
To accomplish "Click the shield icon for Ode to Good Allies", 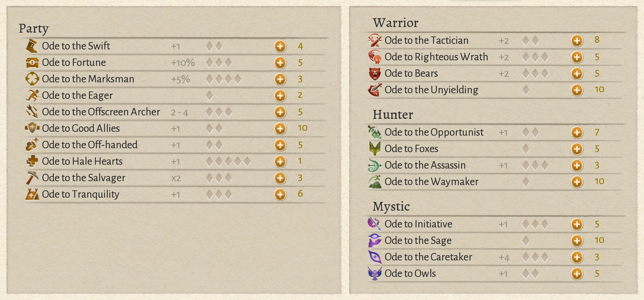I will coord(32,128).
